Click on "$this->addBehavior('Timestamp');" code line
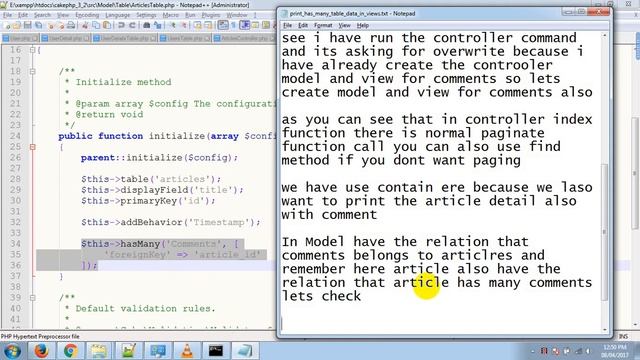The width and height of the screenshot is (640, 360). [x=170, y=222]
